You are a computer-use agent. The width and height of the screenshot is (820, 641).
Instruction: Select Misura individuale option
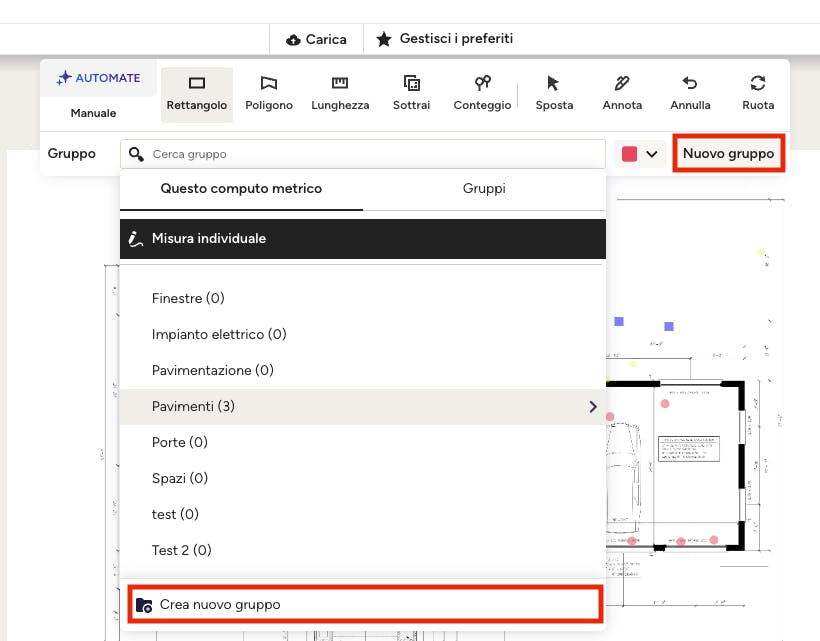point(363,239)
